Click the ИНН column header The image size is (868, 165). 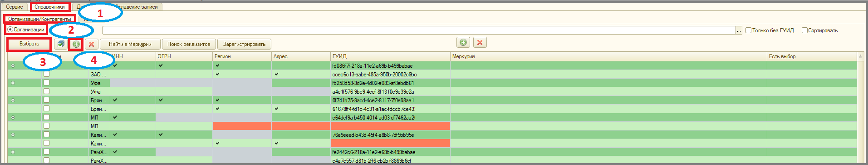pos(132,56)
